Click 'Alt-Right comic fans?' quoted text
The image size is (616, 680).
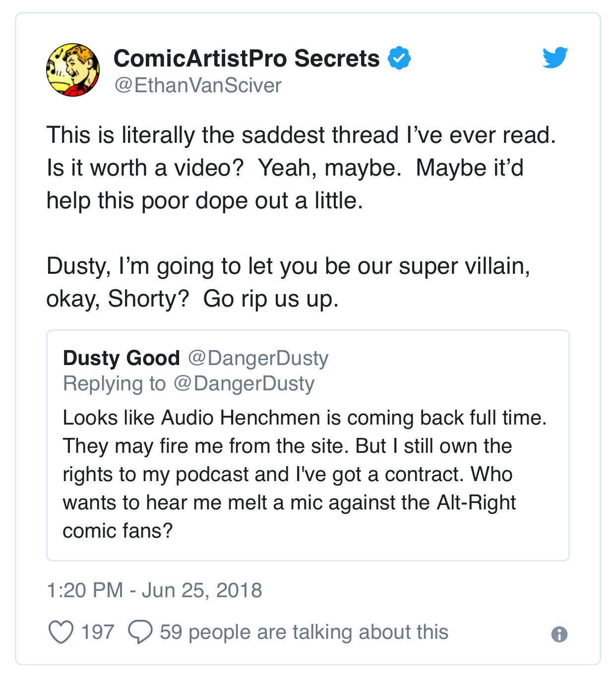[289, 517]
